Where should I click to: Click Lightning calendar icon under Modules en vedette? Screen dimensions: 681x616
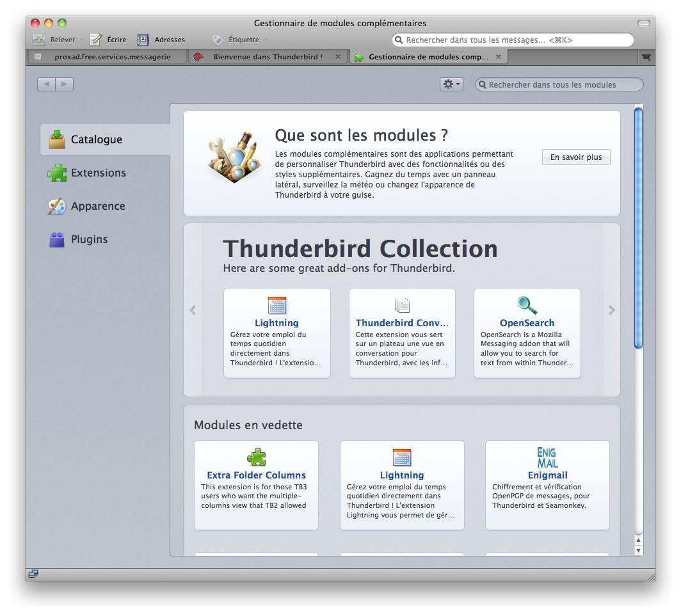tap(402, 457)
